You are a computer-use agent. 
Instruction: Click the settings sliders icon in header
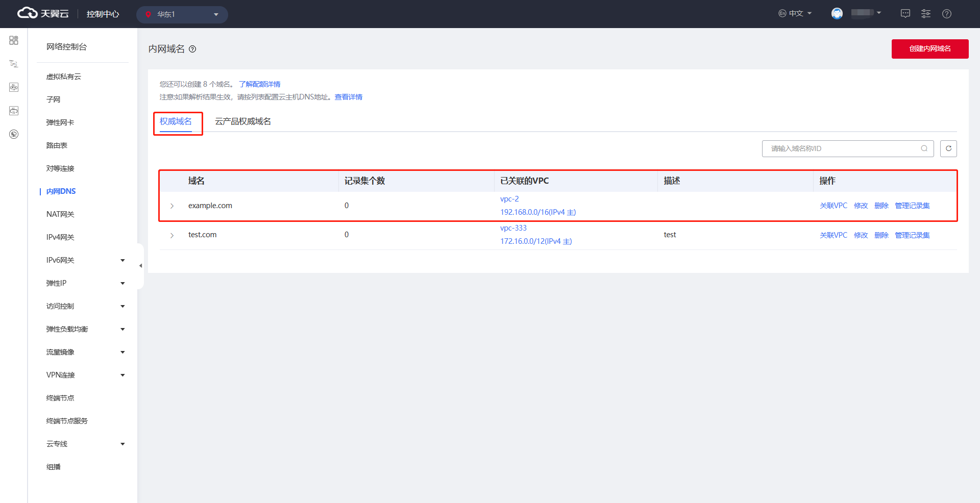[x=926, y=14]
